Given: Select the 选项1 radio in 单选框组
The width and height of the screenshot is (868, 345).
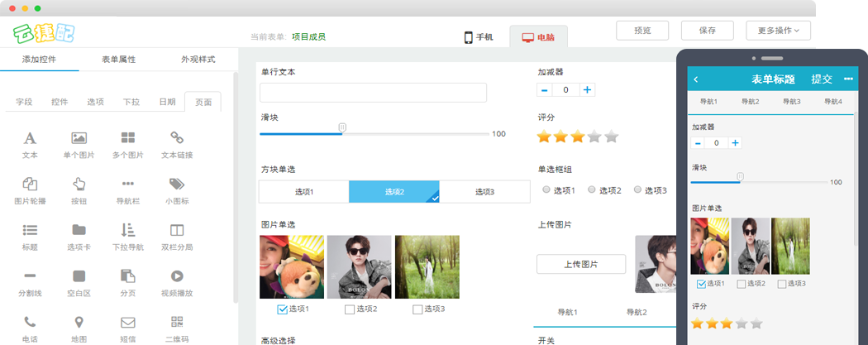Looking at the screenshot, I should coord(546,190).
